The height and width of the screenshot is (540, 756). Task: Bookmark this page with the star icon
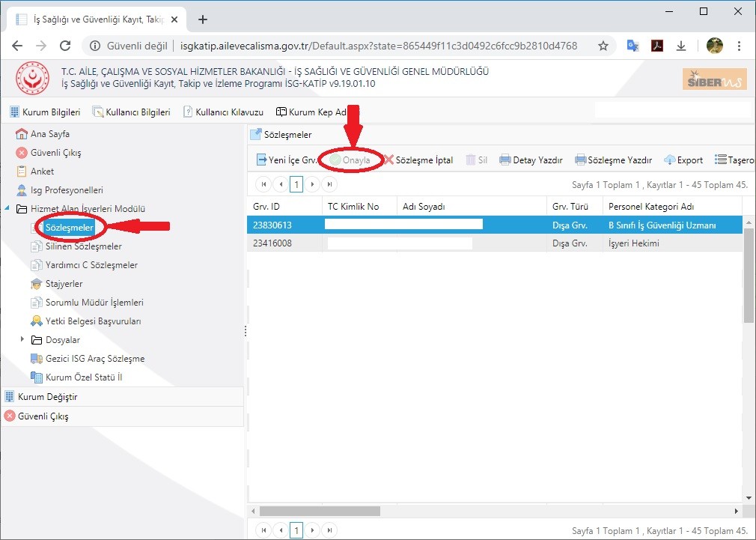tap(603, 46)
